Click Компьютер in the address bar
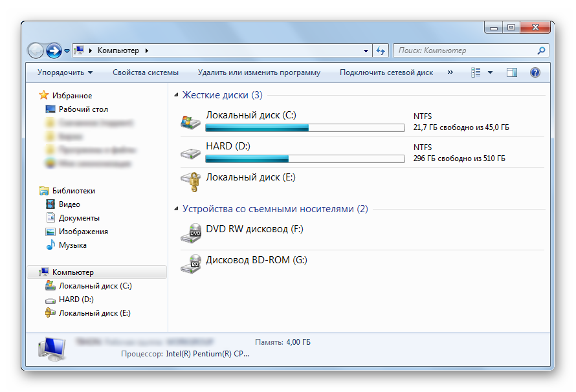The image size is (576, 392). [x=118, y=50]
